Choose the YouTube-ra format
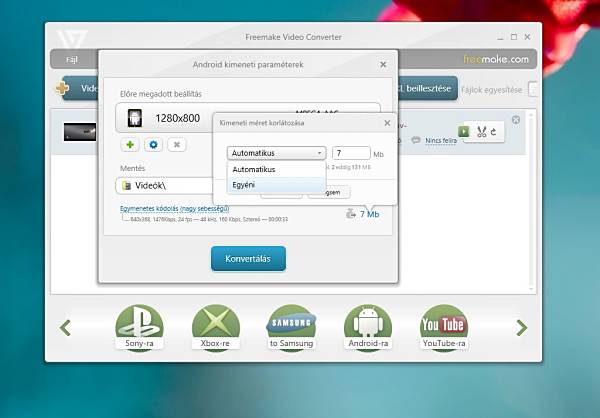This screenshot has width=600, height=418. [444, 328]
